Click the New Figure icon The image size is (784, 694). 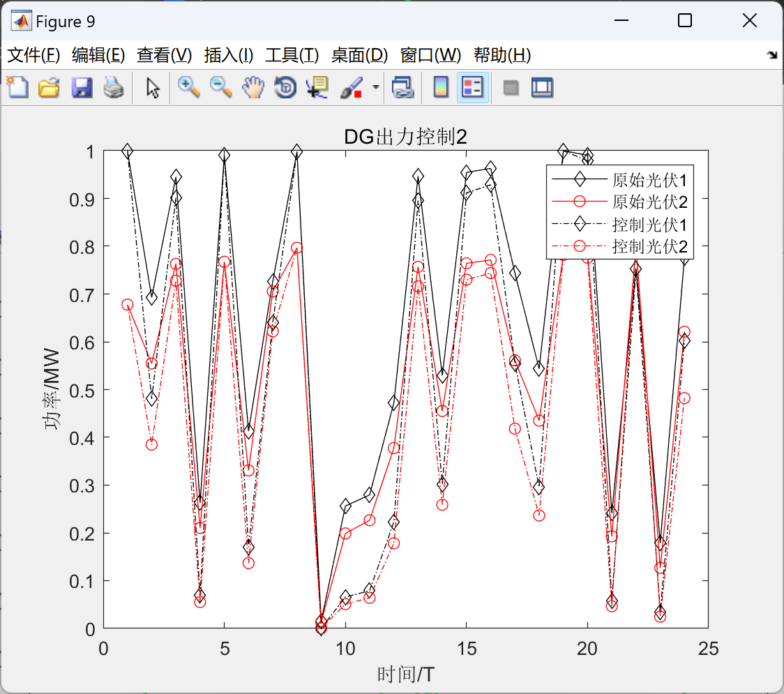point(17,87)
